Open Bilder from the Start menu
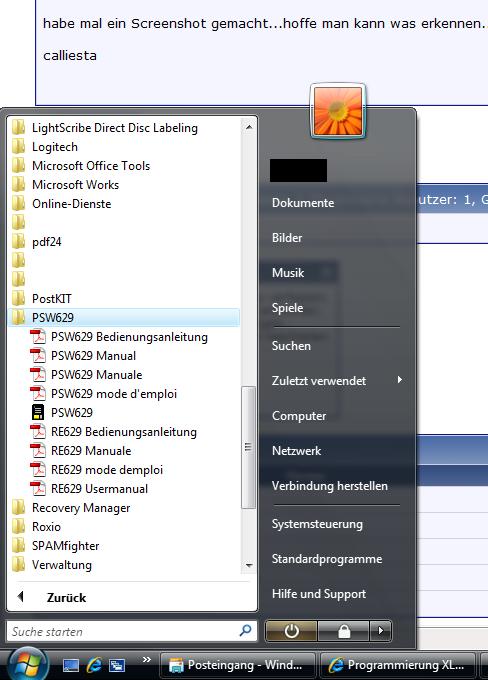Image resolution: width=488 pixels, height=680 pixels. click(x=287, y=238)
